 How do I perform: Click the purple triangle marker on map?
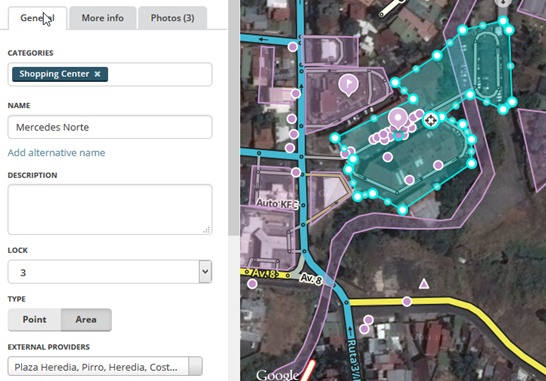click(x=423, y=284)
